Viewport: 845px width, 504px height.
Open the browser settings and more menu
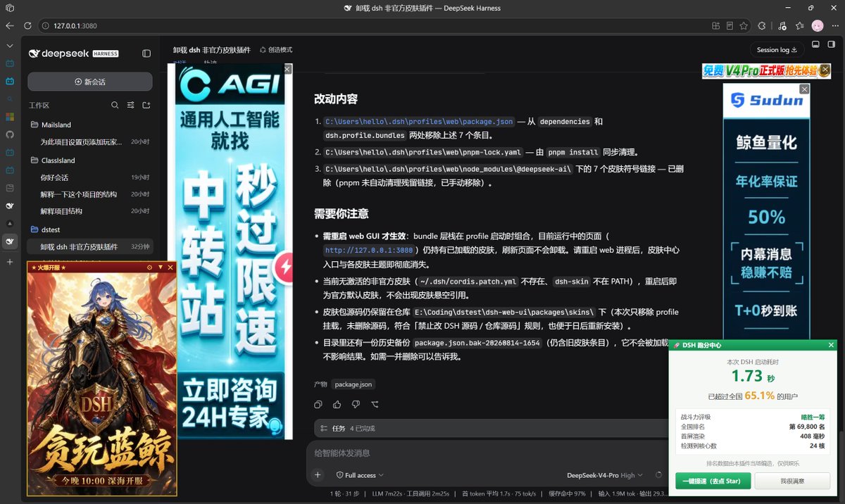(x=835, y=26)
